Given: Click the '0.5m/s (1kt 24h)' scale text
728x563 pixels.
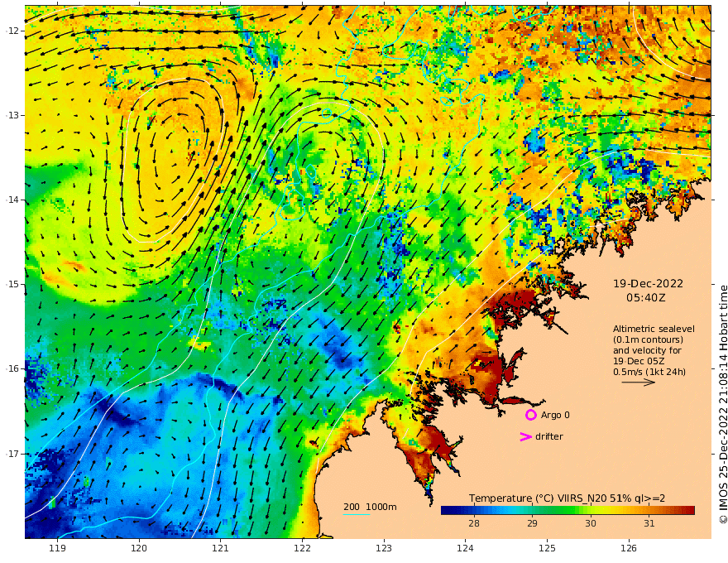Looking at the screenshot, I should 649,372.
